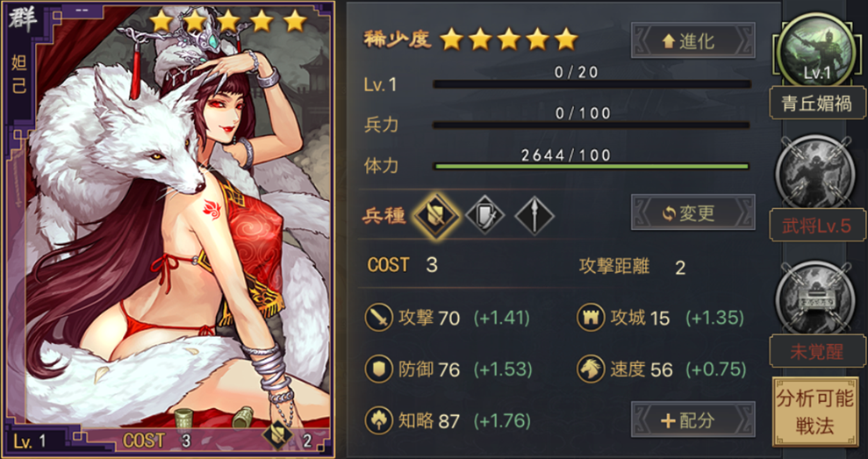Image resolution: width=868 pixels, height=459 pixels.
Task: Tap the locked 武将Lv.5 skill slot icon
Action: coord(817,172)
